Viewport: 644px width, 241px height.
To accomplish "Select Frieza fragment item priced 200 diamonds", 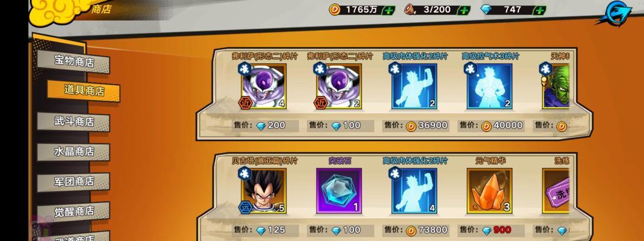I will (263, 86).
